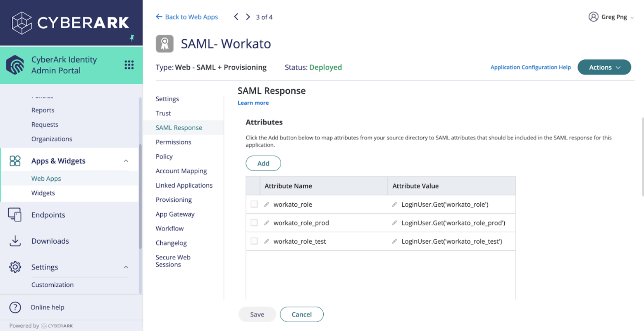
Task: Open the Provisioning tab
Action: tap(173, 200)
